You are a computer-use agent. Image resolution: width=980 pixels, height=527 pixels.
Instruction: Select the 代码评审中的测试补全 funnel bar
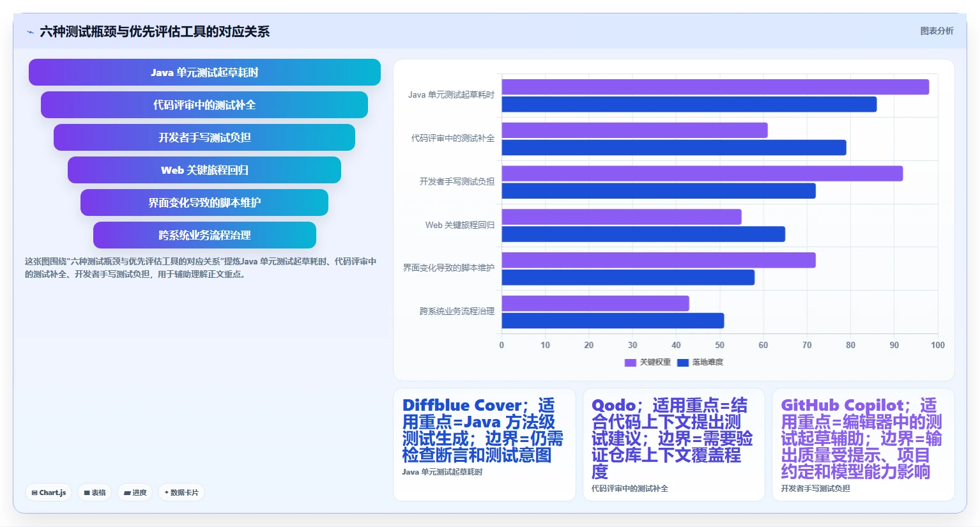click(x=204, y=105)
